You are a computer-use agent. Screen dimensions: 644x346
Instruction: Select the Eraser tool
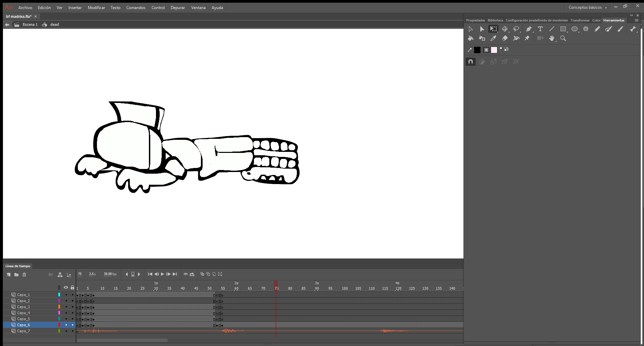coord(505,39)
